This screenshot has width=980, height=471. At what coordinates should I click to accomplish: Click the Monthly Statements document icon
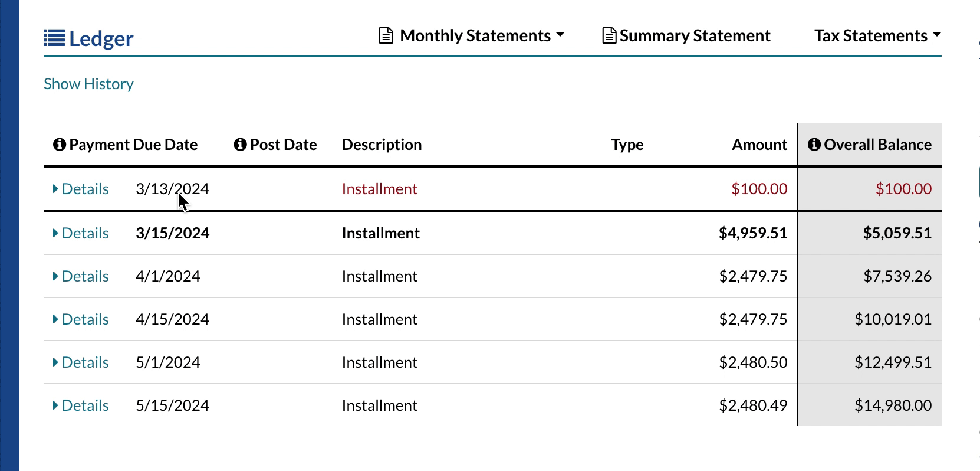tap(386, 36)
